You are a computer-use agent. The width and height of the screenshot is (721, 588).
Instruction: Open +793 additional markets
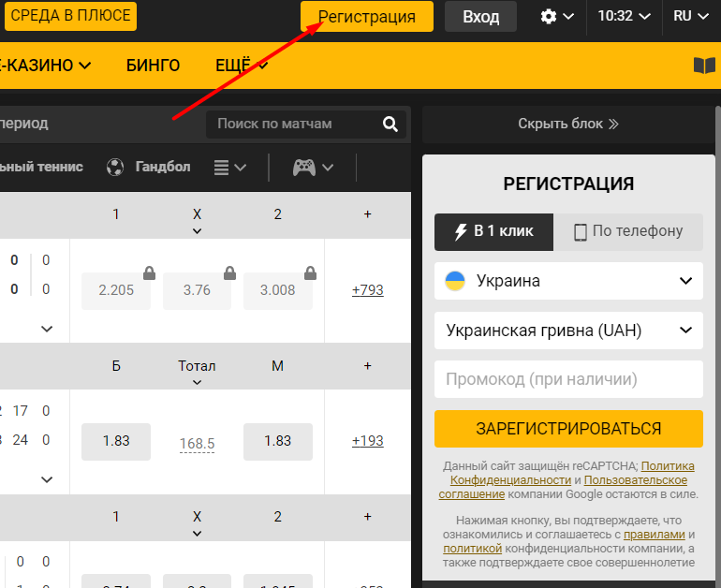click(x=367, y=290)
